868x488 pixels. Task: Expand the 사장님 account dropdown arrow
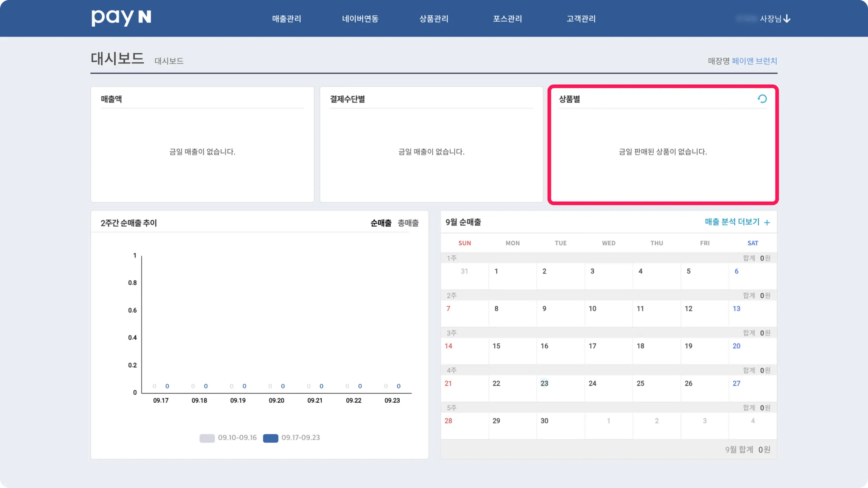pos(787,19)
